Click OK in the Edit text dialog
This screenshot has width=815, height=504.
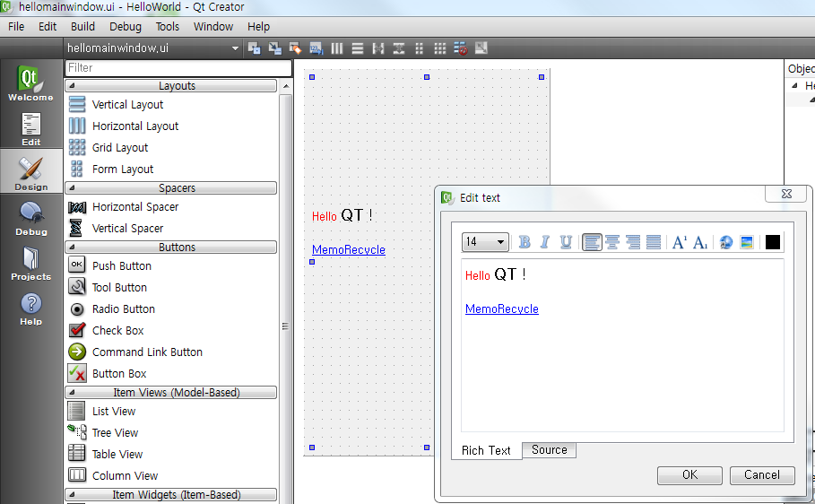click(689, 475)
